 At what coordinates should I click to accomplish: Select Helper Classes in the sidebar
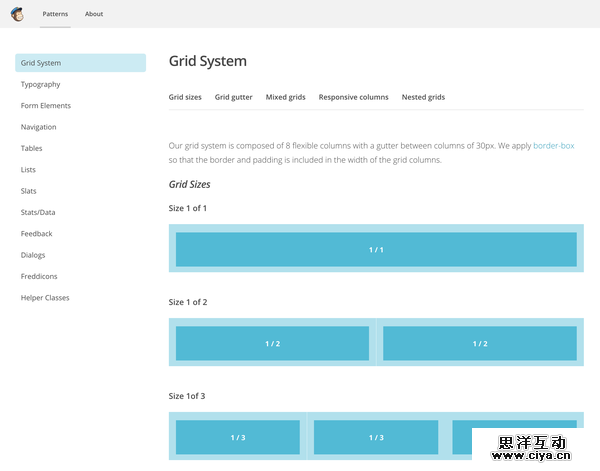coord(45,298)
